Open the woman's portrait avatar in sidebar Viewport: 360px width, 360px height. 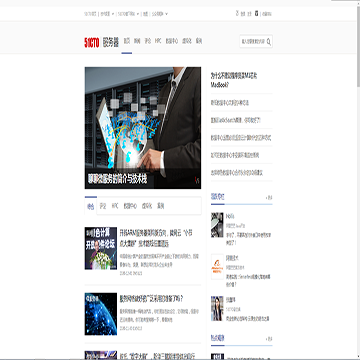point(217,308)
